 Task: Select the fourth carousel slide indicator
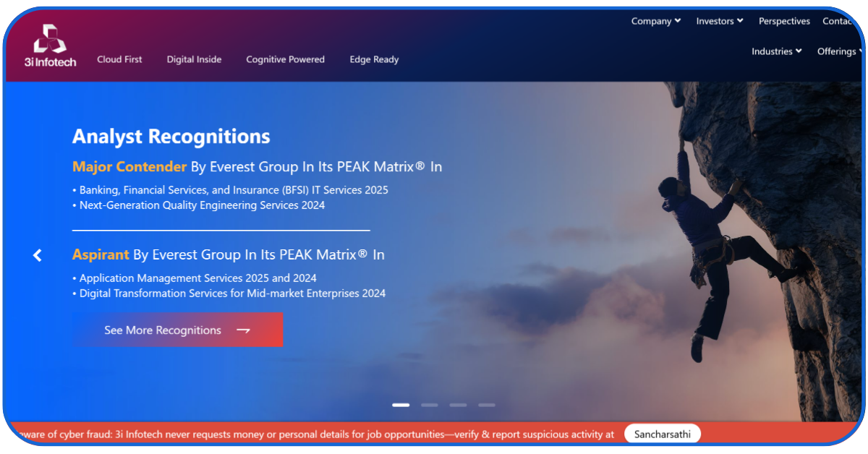(x=487, y=405)
